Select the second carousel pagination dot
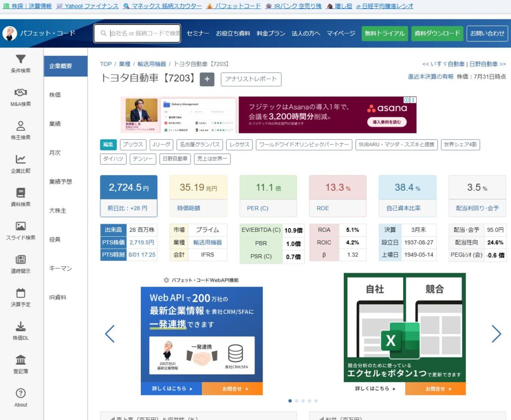The height and width of the screenshot is (420, 511). (x=296, y=401)
